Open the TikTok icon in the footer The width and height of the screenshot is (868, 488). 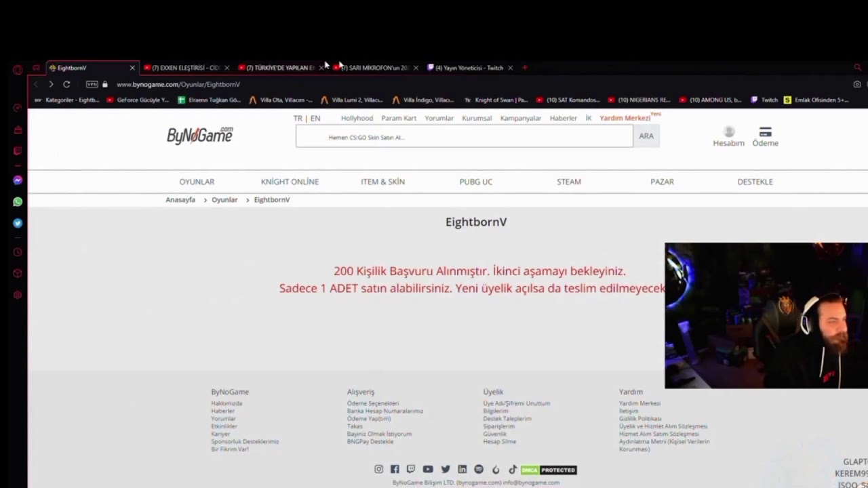point(513,469)
